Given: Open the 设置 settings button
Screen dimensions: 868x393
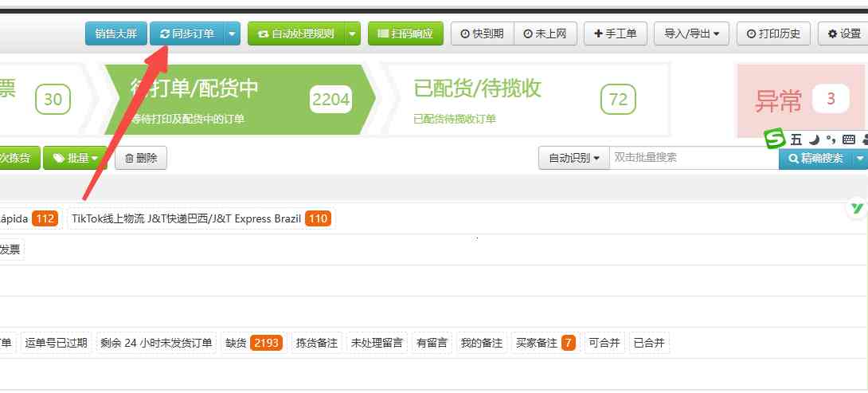Looking at the screenshot, I should point(844,33).
